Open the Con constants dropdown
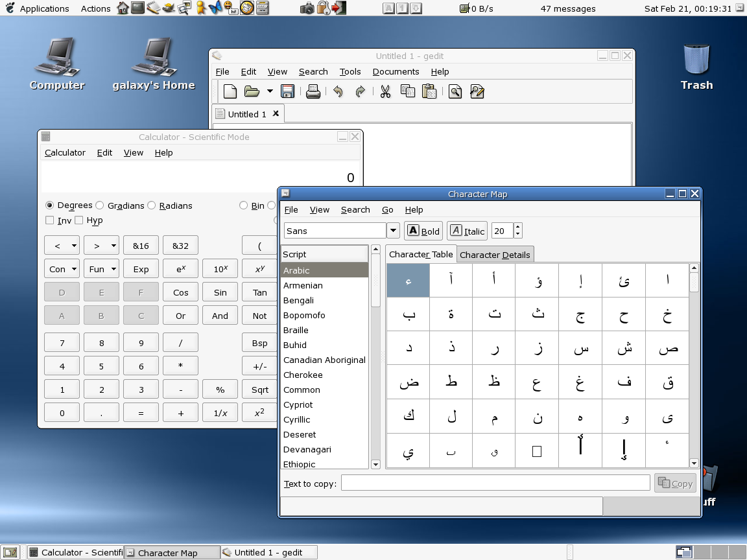747x560 pixels. pos(62,269)
